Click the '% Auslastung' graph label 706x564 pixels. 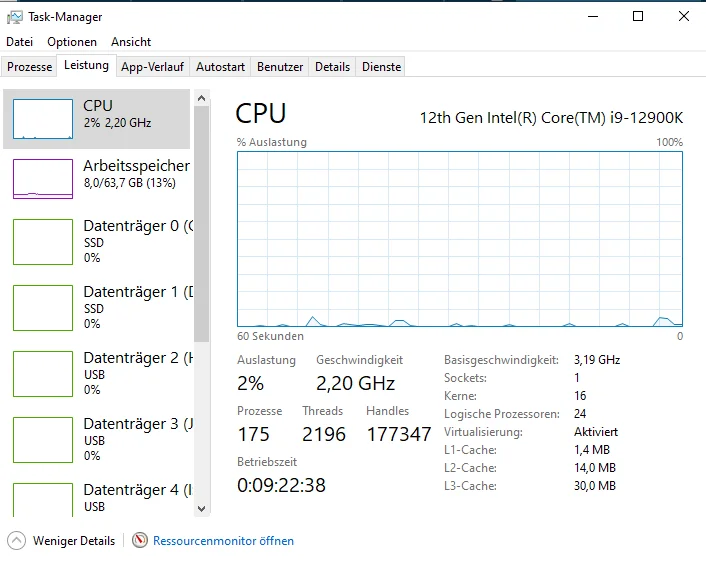tap(272, 142)
